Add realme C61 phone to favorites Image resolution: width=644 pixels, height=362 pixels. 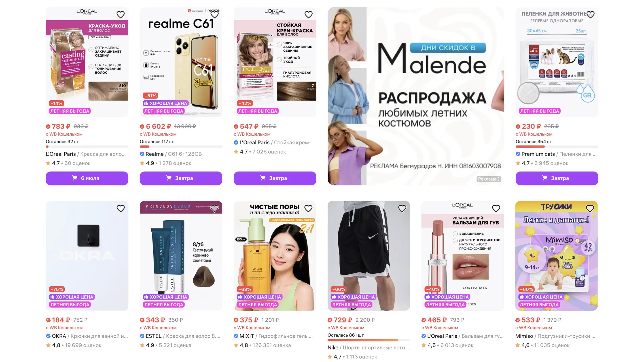tap(214, 15)
